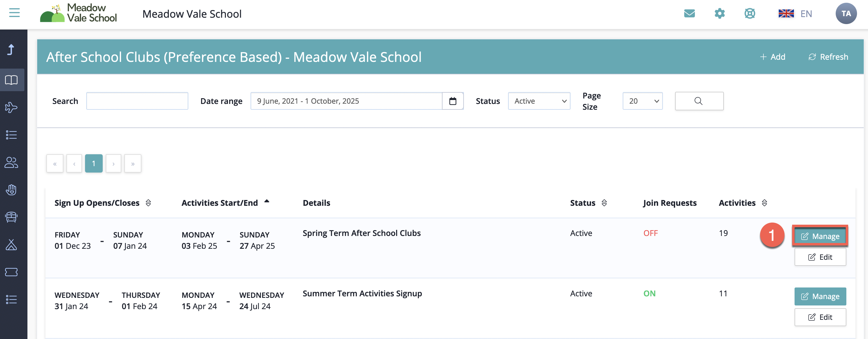Open the book icon in sidebar
868x339 pixels.
pyautogui.click(x=12, y=80)
